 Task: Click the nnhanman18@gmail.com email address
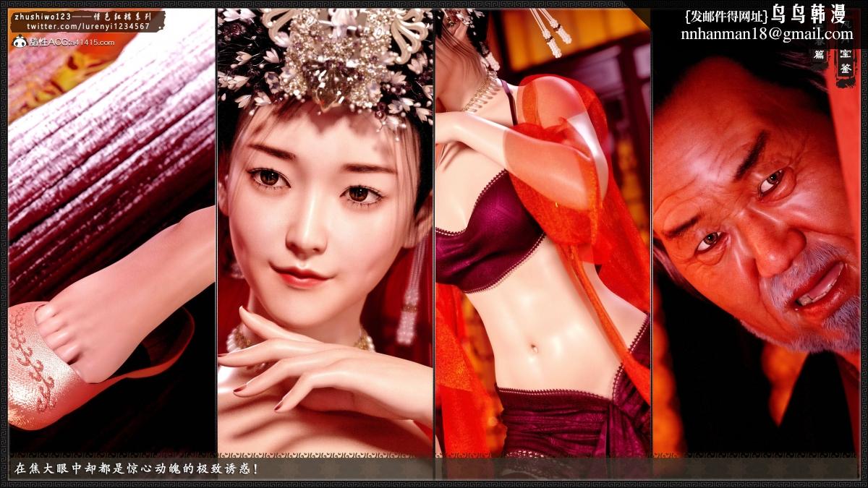[767, 34]
